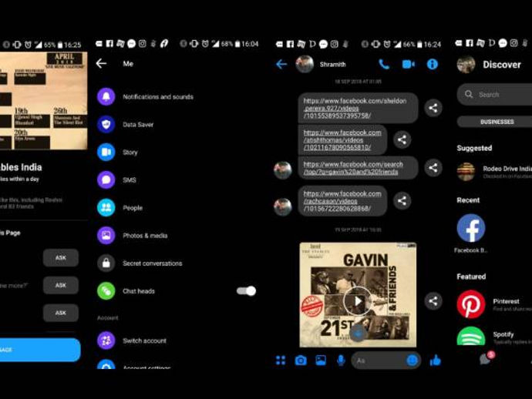The image size is (532, 399).
Task: Select the Photos & media menu entry
Action: [x=145, y=236]
